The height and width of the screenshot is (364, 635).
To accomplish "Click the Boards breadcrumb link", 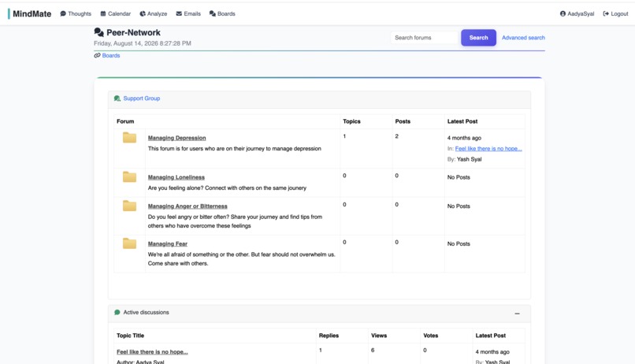I will point(111,55).
